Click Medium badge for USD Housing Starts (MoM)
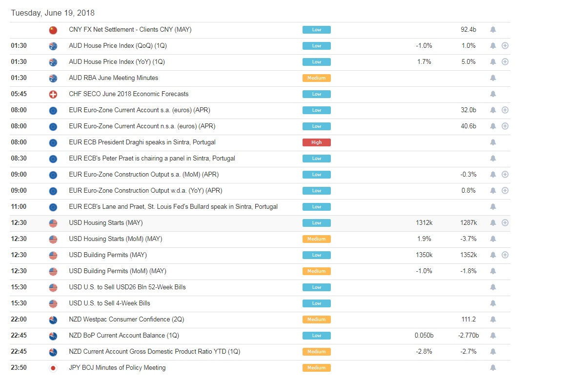 tap(316, 239)
